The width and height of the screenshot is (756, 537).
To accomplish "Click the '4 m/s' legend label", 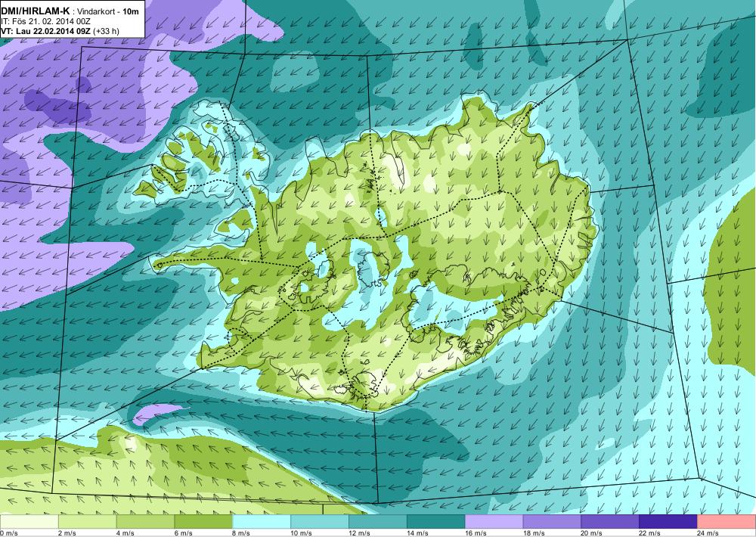I will click(x=125, y=533).
